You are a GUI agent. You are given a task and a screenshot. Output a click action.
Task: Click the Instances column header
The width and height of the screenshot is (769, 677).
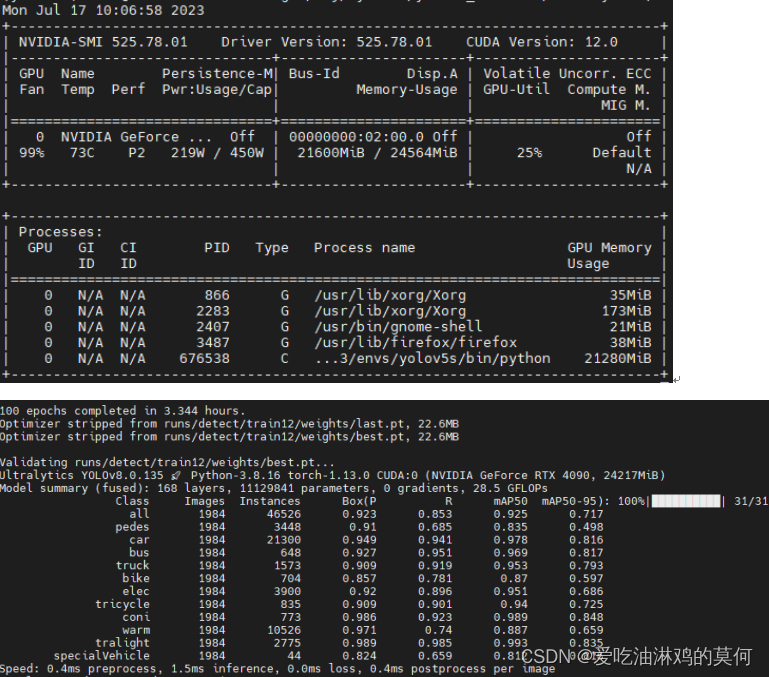[270, 501]
